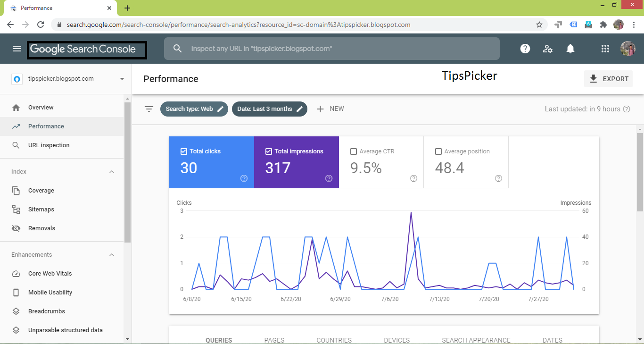Click the Removals crossed-eye icon

pos(16,228)
